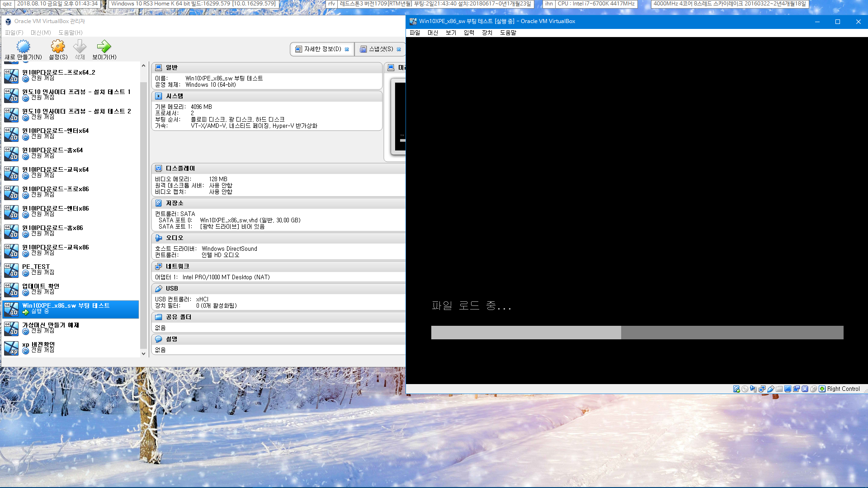Click the xp 버전확인 VM icon
Screen dimensions: 868x488
(x=11, y=348)
